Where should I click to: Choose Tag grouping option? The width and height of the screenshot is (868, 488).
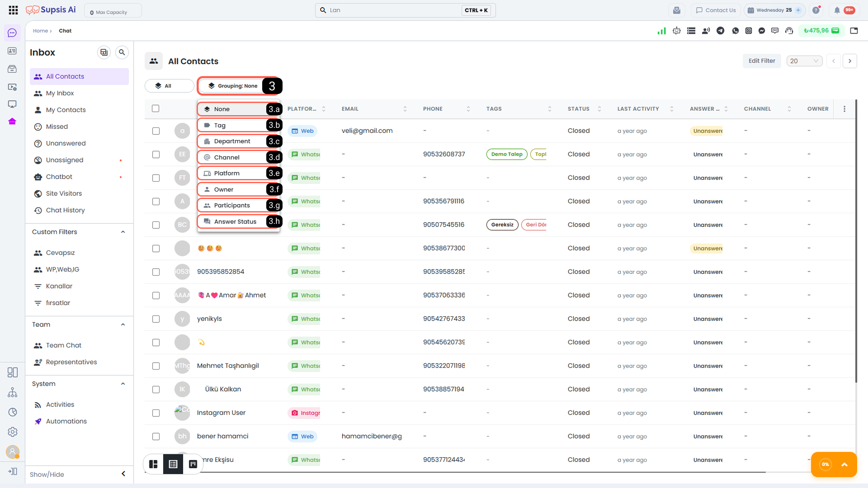point(239,125)
